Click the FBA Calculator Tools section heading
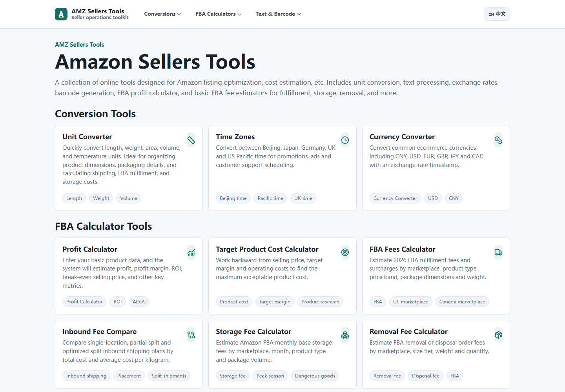565x392 pixels. tap(104, 227)
